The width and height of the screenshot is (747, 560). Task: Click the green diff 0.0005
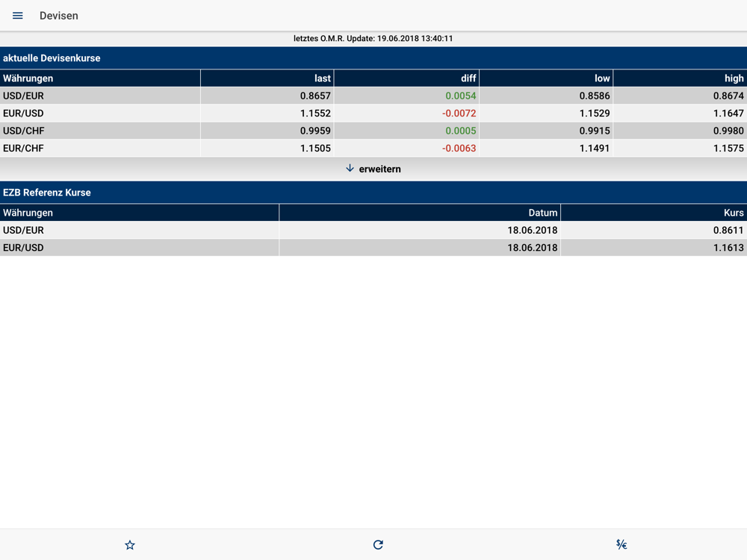pyautogui.click(x=461, y=131)
